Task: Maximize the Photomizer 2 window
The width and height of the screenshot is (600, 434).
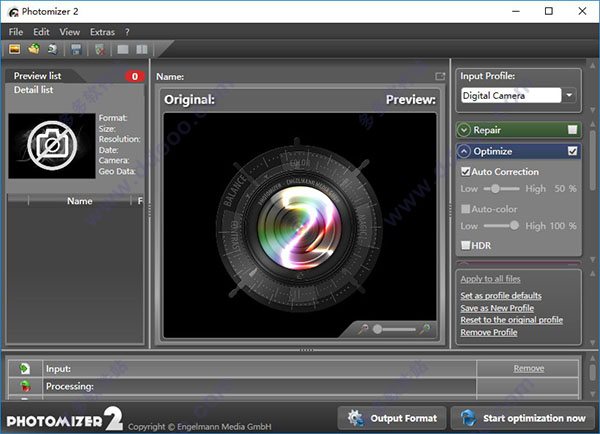Action: click(549, 11)
